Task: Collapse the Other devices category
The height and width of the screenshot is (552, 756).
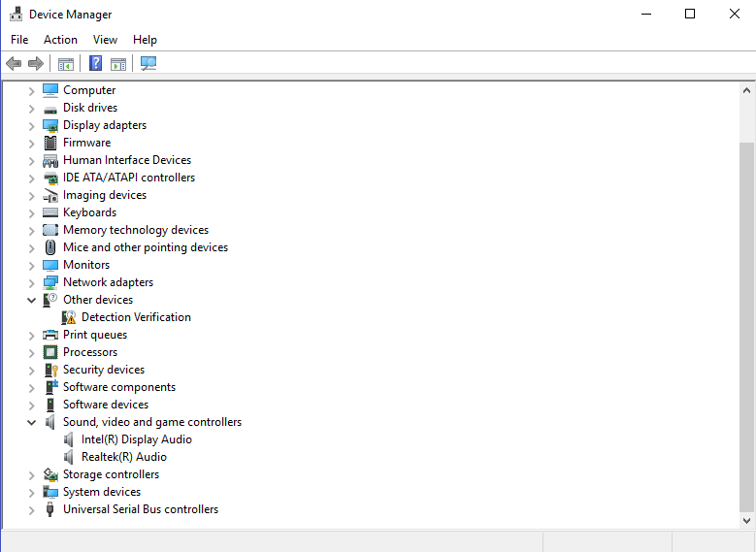Action: coord(32,300)
